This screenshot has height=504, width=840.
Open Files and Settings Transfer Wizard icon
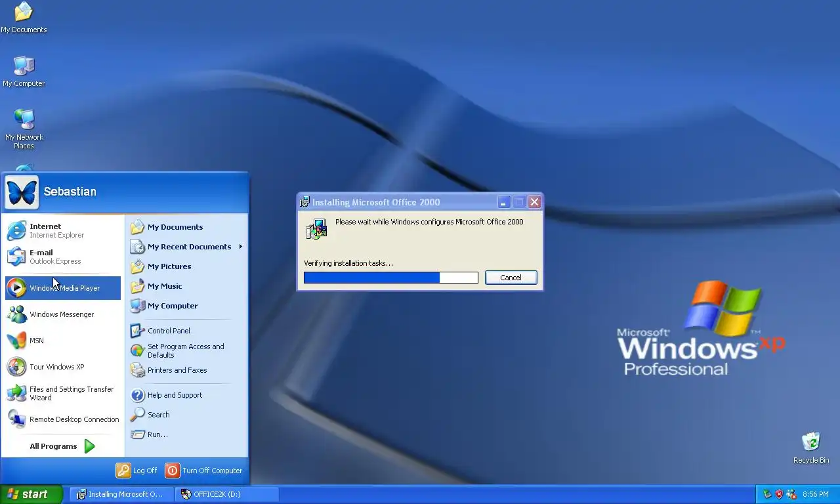pyautogui.click(x=16, y=393)
